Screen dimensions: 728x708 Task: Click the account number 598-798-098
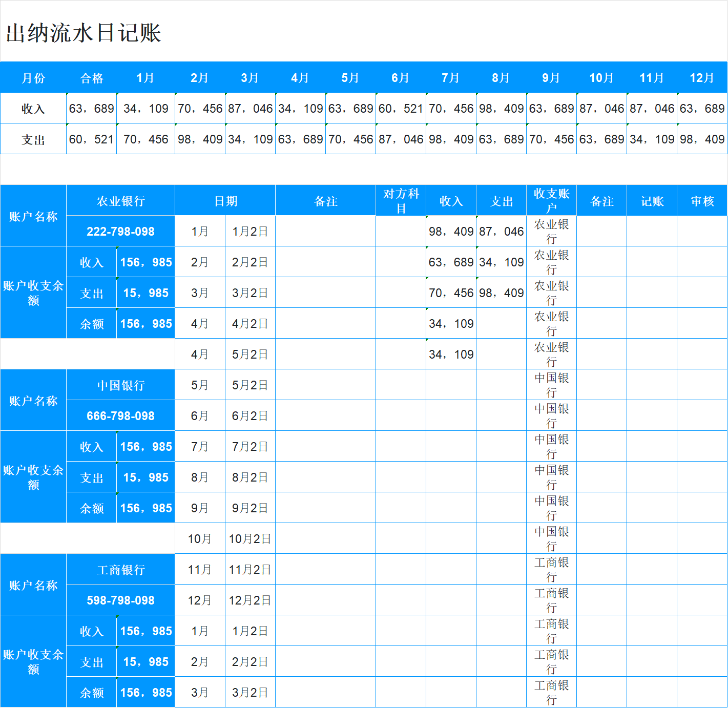(x=120, y=599)
